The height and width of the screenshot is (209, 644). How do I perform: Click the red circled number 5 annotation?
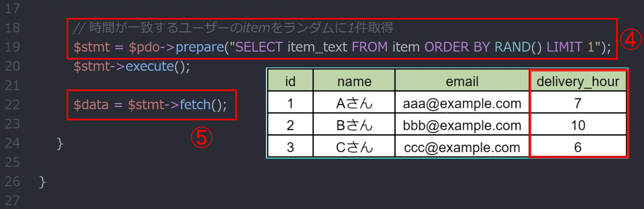[x=202, y=138]
